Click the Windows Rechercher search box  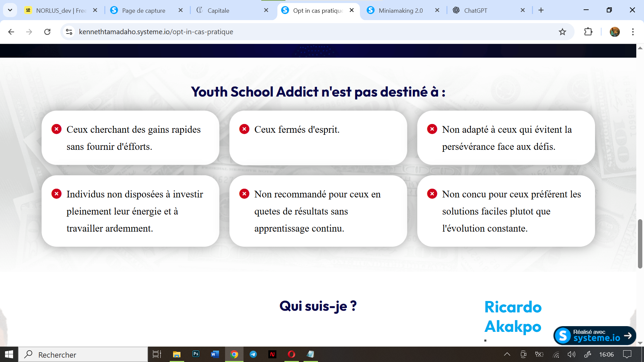pyautogui.click(x=84, y=355)
